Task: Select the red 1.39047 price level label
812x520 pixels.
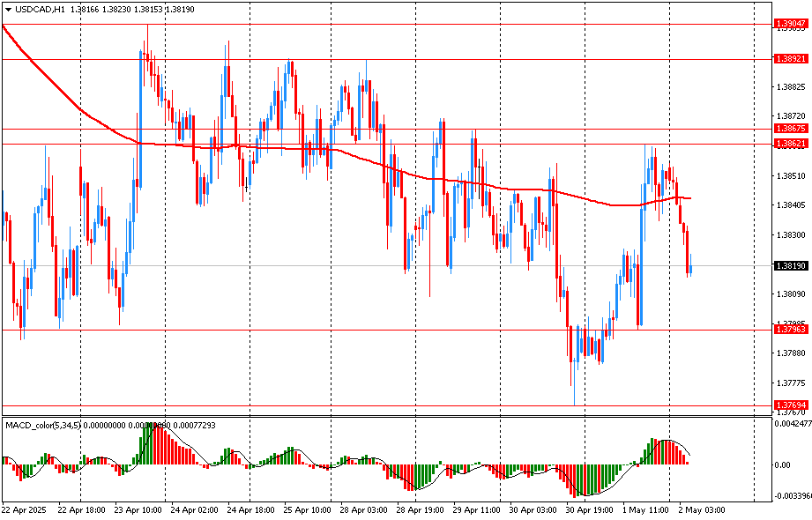Action: pyautogui.click(x=790, y=24)
